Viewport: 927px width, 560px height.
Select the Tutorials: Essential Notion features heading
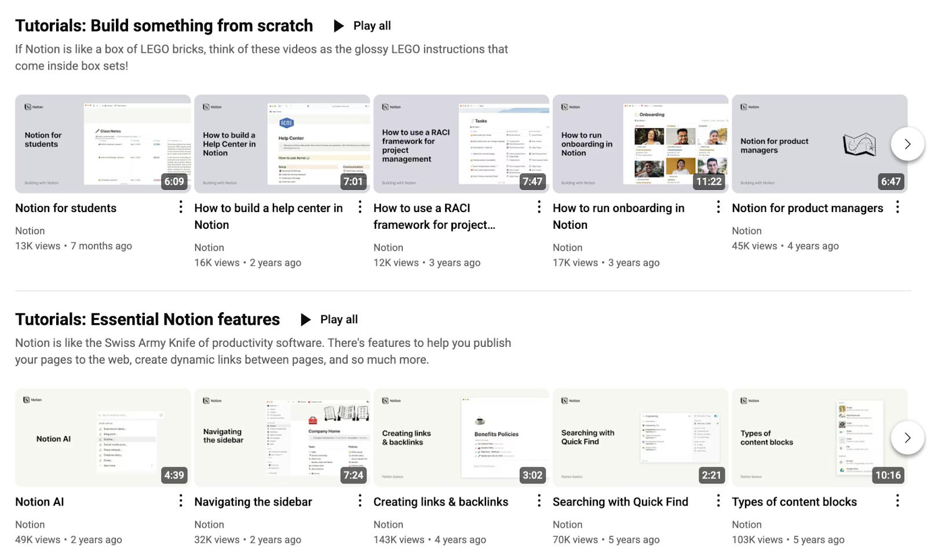point(148,319)
